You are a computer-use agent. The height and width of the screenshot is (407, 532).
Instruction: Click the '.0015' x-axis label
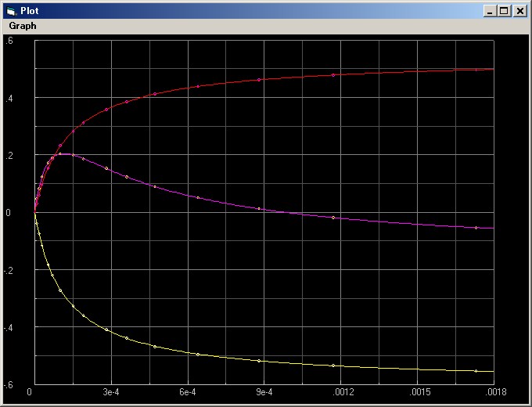(420, 392)
